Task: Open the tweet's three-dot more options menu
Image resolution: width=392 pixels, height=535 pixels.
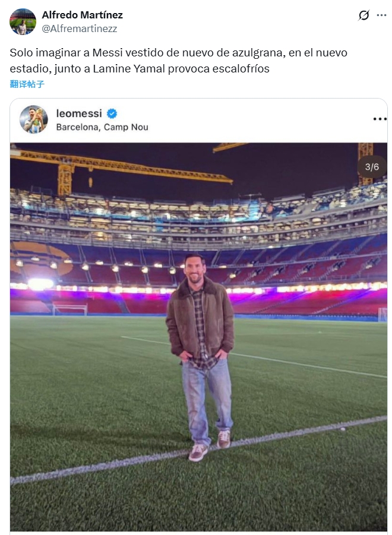Action: pos(381,15)
